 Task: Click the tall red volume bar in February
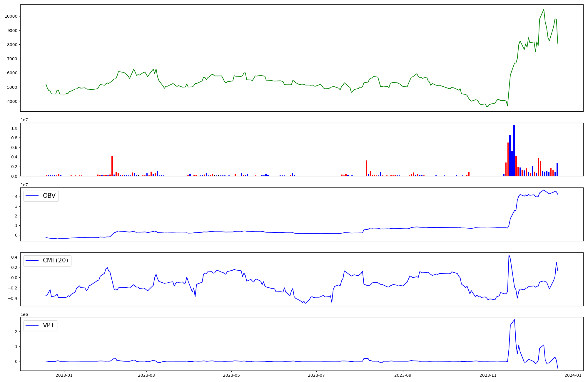pyautogui.click(x=112, y=166)
